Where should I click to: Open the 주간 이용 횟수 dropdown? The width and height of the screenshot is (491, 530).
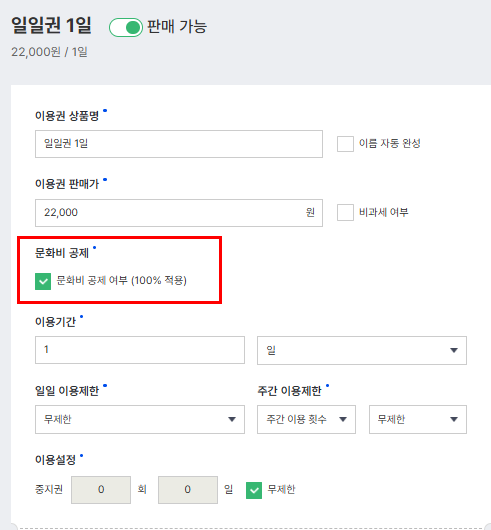(306, 419)
